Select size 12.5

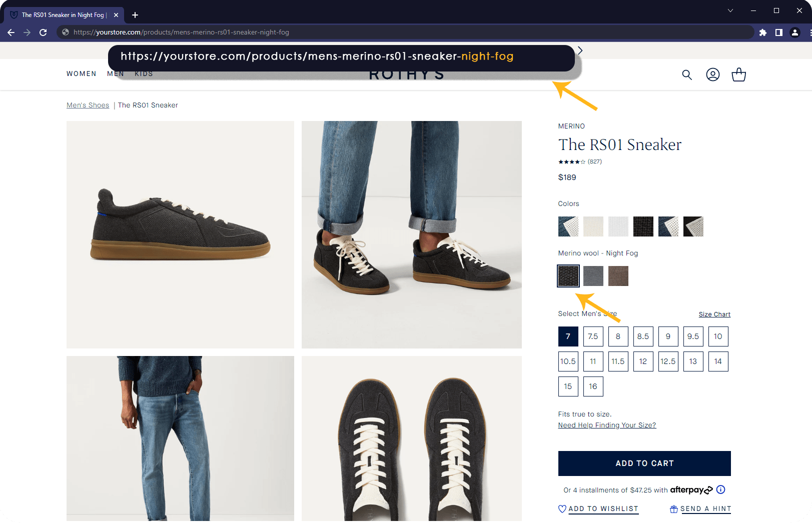(x=668, y=361)
